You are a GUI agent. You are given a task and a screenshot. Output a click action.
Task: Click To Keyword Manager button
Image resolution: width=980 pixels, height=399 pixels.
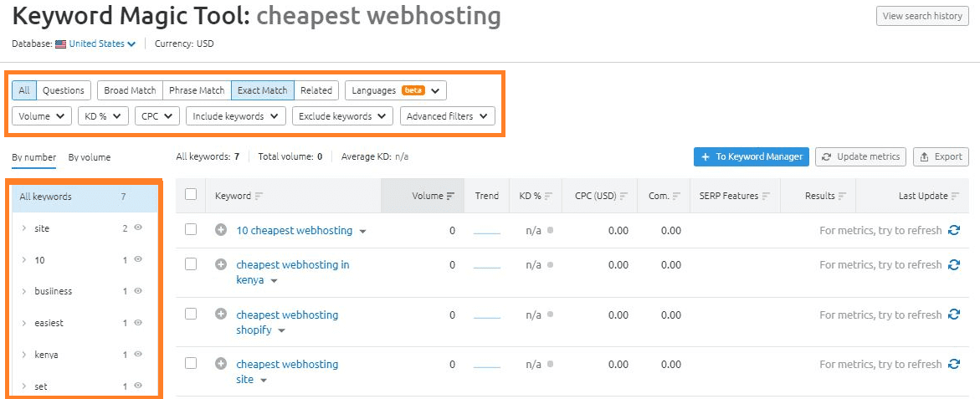[x=751, y=156]
